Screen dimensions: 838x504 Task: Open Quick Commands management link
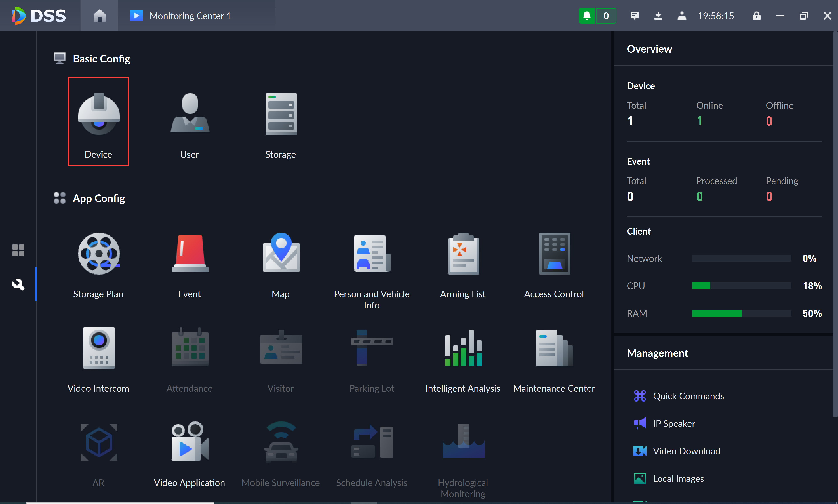click(x=679, y=396)
